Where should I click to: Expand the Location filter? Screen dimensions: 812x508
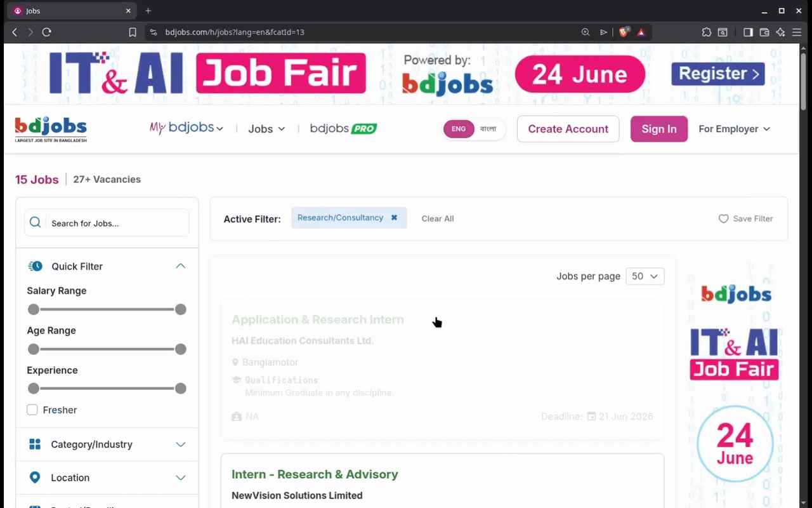tap(181, 478)
